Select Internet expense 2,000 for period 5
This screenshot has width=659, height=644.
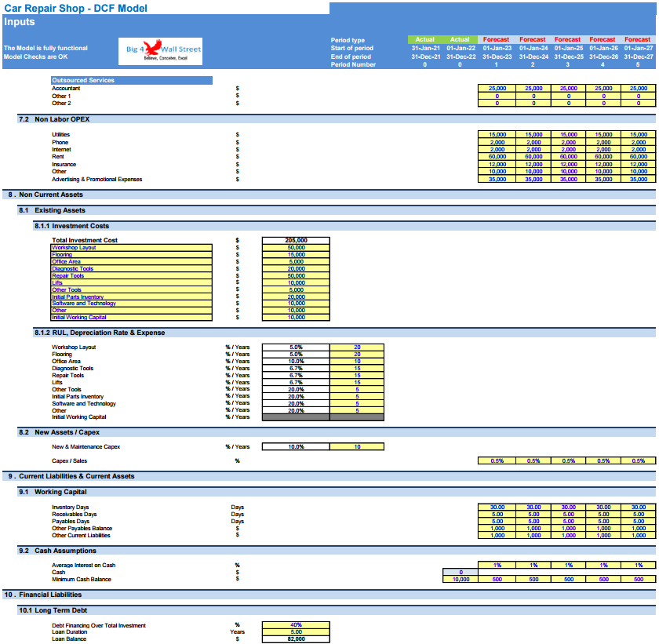coord(639,149)
